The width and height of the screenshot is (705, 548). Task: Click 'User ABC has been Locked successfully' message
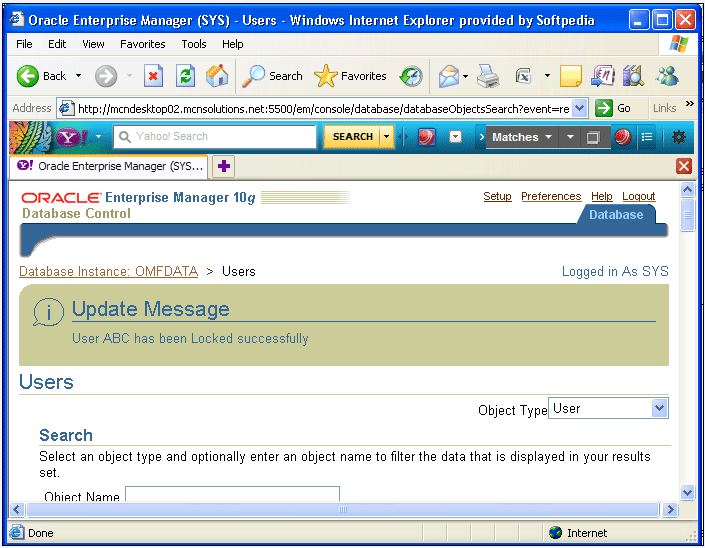click(x=190, y=339)
